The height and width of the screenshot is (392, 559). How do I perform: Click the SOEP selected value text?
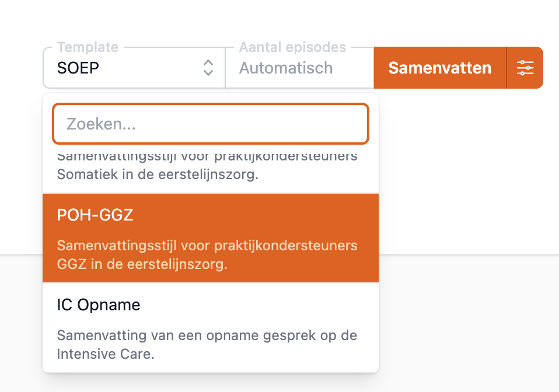tap(78, 68)
